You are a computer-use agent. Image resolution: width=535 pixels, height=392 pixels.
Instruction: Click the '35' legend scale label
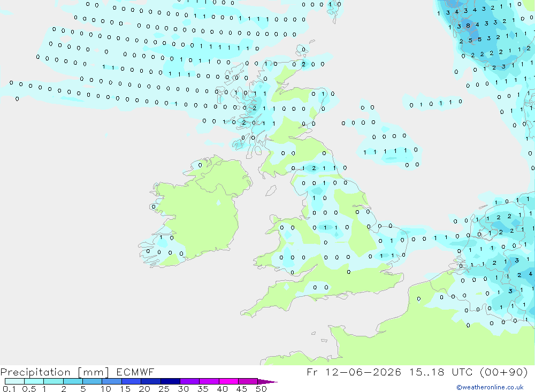(203, 389)
